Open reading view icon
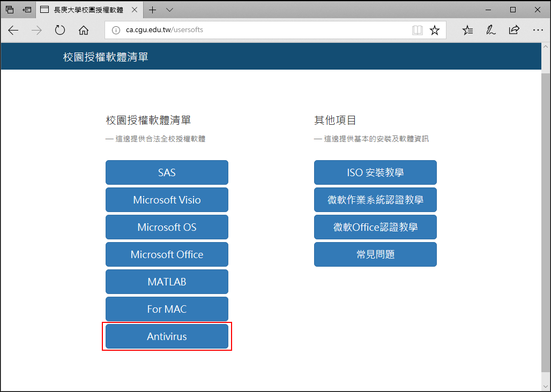Image resolution: width=551 pixels, height=392 pixels. [417, 30]
